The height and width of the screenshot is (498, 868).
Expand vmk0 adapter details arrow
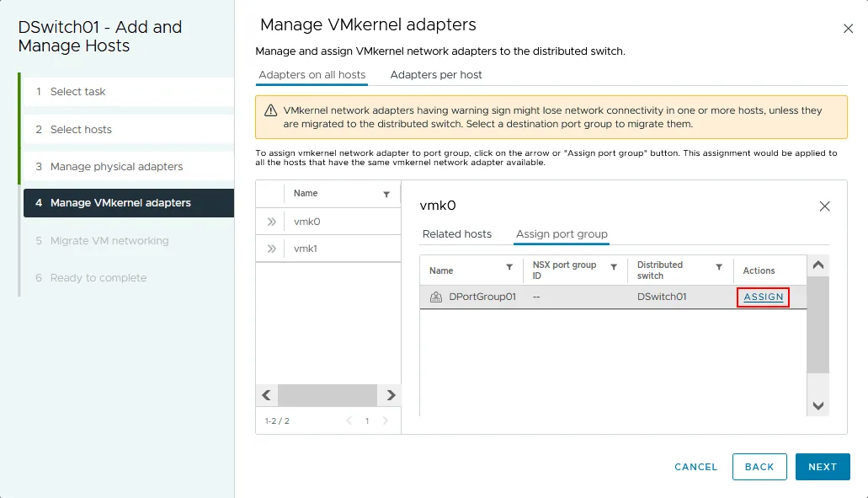(x=271, y=222)
